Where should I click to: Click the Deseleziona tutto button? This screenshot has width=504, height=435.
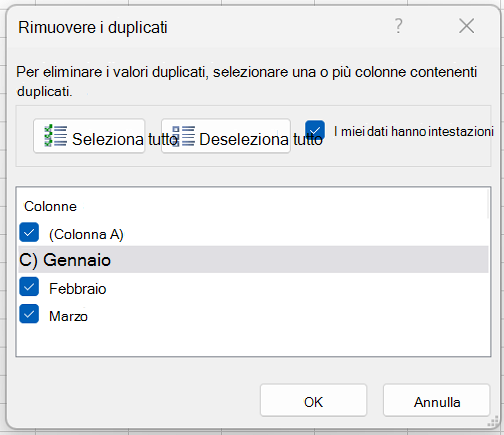click(226, 136)
